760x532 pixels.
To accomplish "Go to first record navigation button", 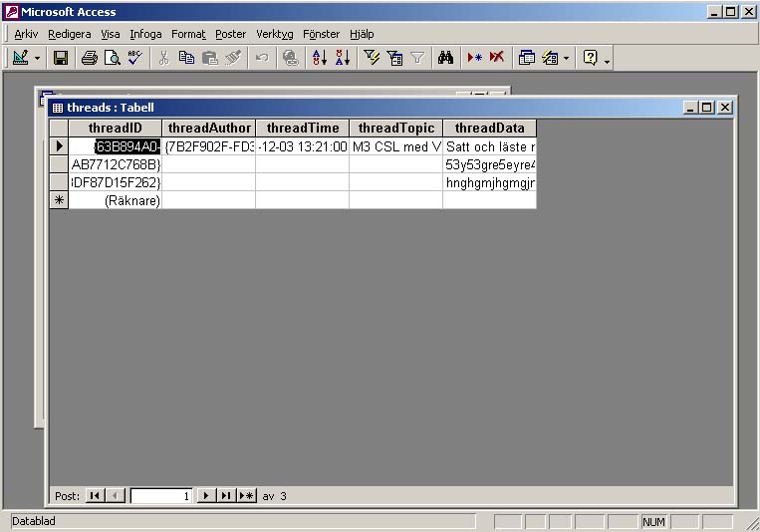I will tap(95, 495).
